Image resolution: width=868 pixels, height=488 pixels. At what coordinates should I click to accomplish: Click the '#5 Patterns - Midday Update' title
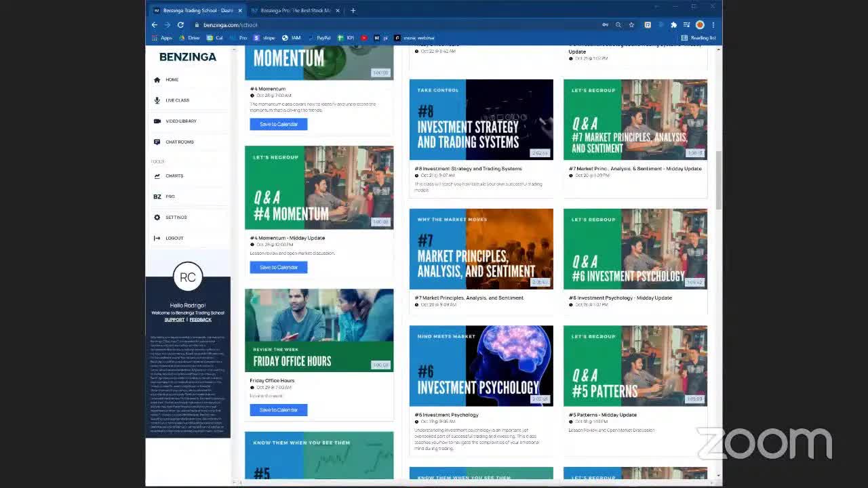pyautogui.click(x=603, y=415)
